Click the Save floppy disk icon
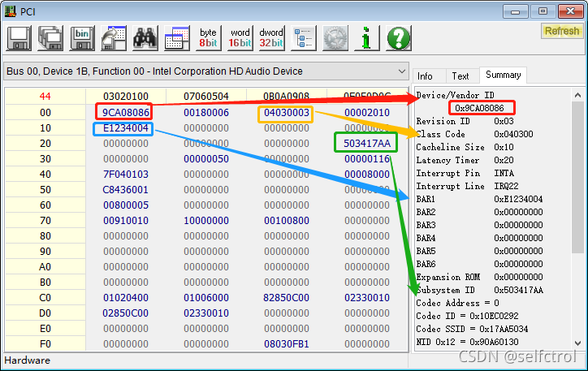This screenshot has width=588, height=371. (x=19, y=38)
